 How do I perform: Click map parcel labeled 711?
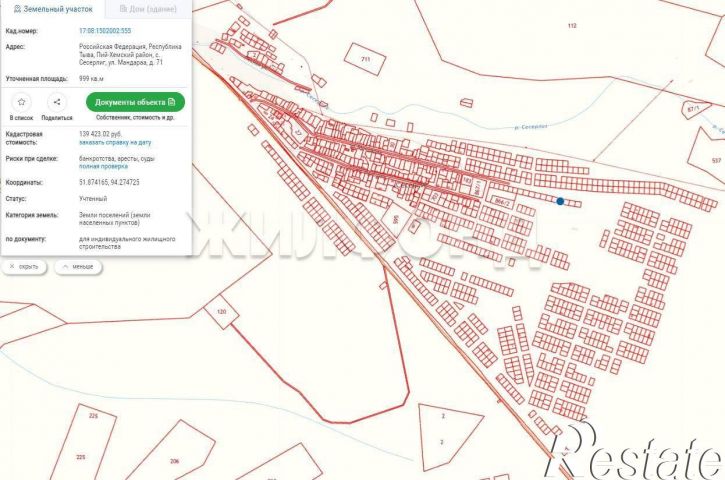[365, 59]
